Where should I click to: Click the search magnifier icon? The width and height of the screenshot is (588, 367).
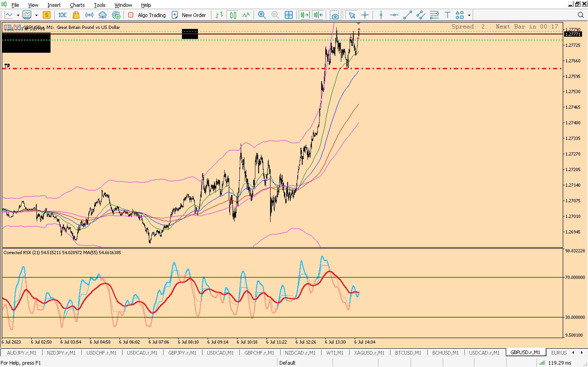click(x=580, y=15)
